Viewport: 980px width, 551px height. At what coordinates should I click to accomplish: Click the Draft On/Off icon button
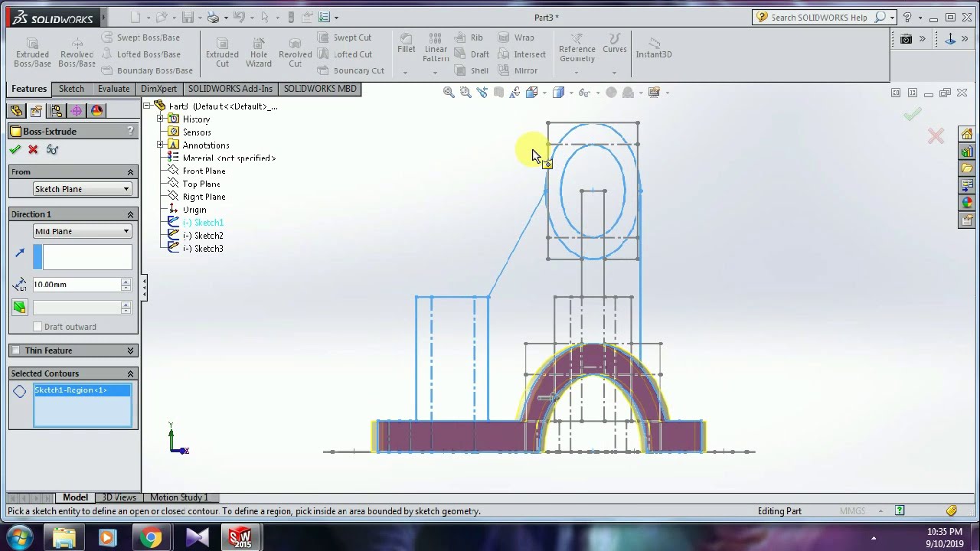coord(19,308)
